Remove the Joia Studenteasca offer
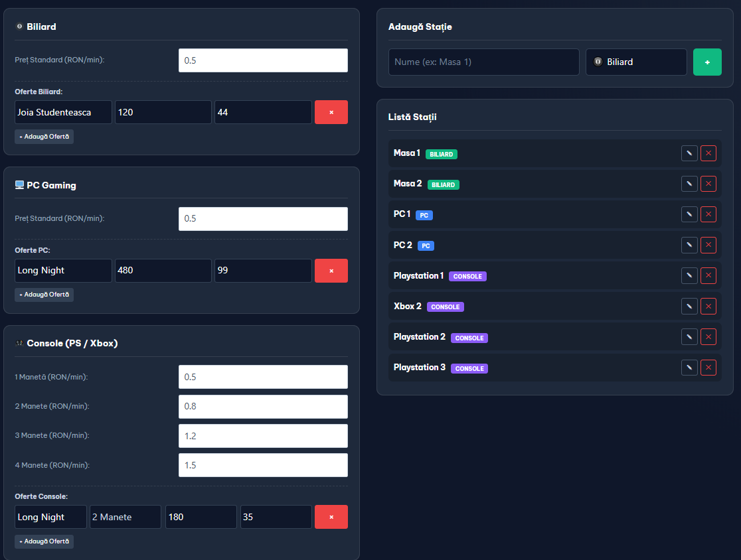This screenshot has width=741, height=560. point(331,112)
